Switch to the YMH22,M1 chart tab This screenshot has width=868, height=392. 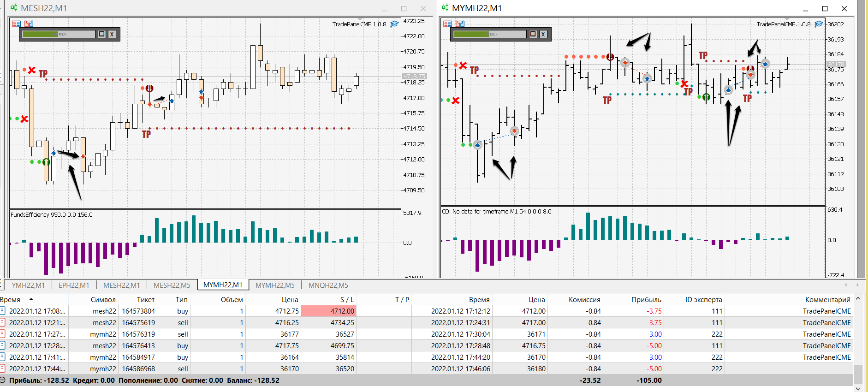(29, 285)
